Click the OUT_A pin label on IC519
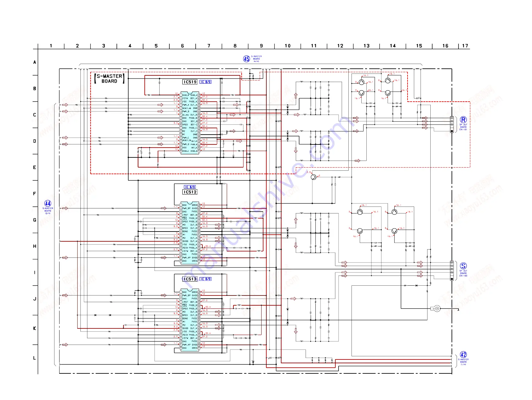Screen dimensions: 532x400 click(x=193, y=105)
